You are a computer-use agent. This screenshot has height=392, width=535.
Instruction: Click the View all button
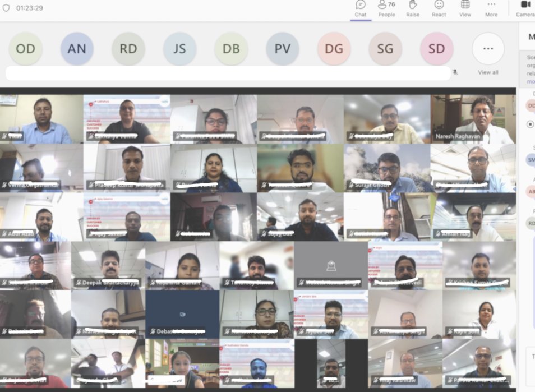coord(487,72)
